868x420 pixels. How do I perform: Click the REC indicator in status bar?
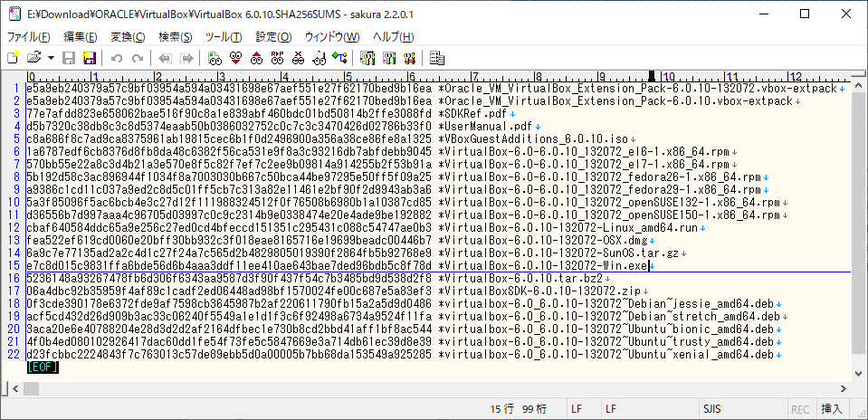(x=800, y=409)
